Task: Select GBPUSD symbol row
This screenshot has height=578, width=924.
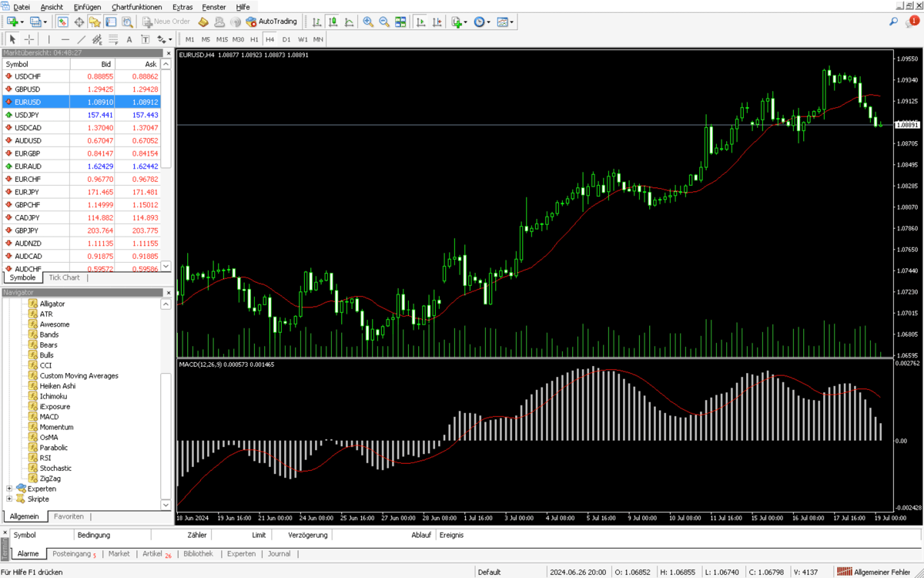Action: tap(82, 89)
